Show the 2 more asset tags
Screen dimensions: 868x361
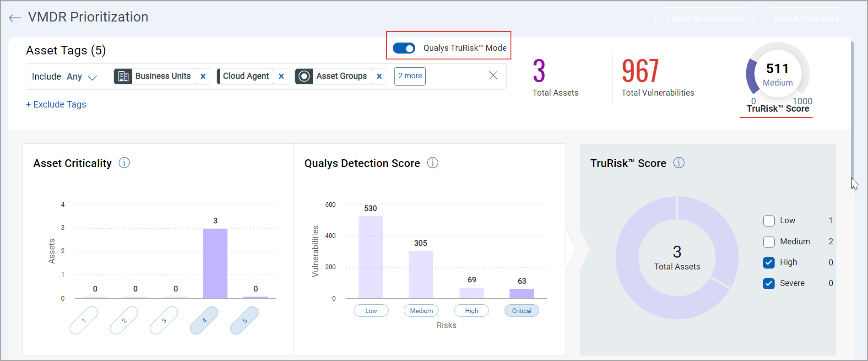click(x=410, y=76)
